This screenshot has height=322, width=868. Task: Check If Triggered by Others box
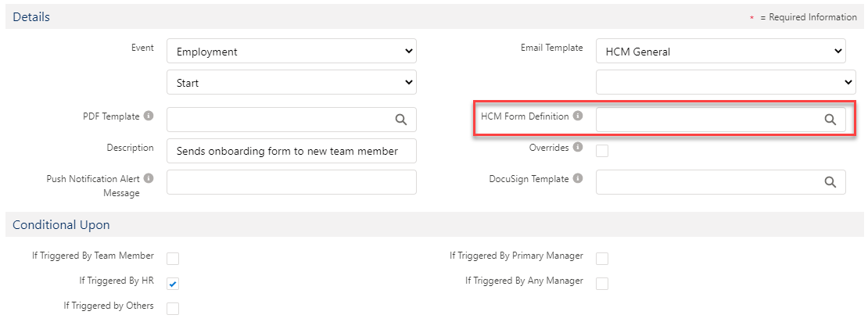pyautogui.click(x=173, y=309)
